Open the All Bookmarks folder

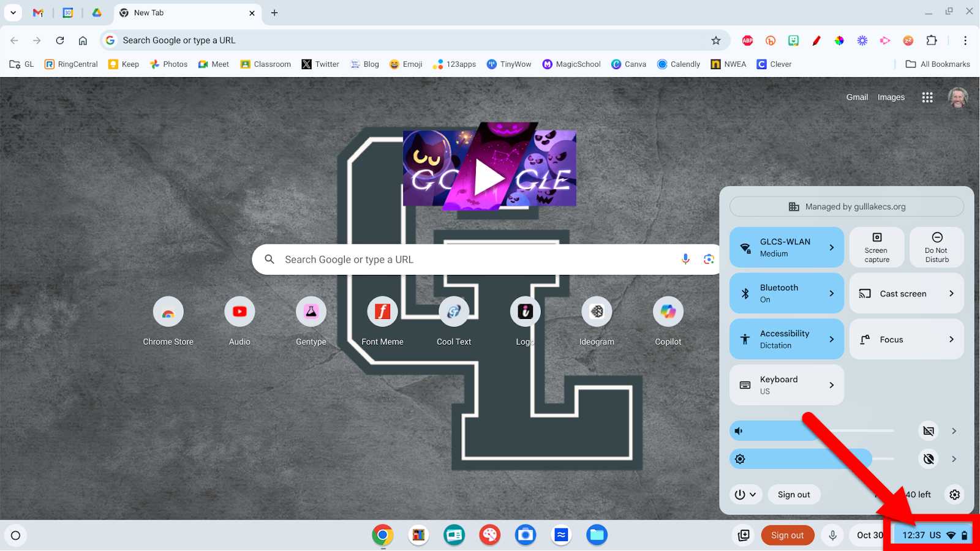938,64
